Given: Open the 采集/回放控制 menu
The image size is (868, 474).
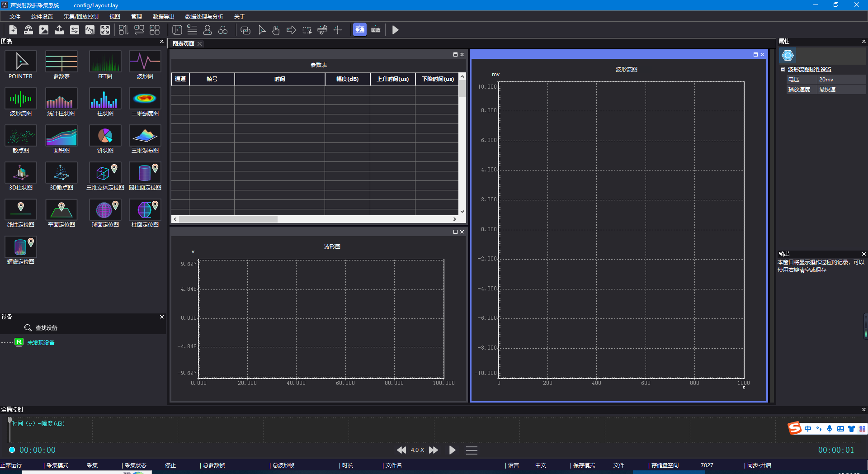Looking at the screenshot, I should pyautogui.click(x=81, y=17).
